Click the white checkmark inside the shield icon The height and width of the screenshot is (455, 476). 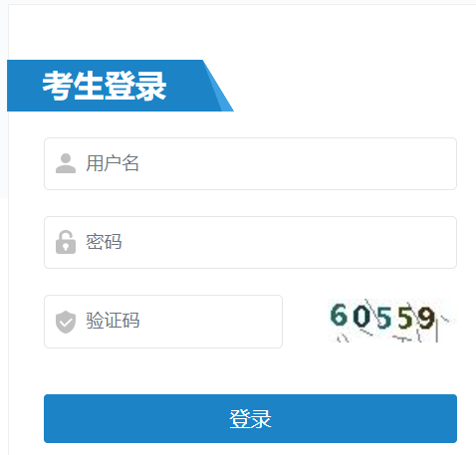click(66, 322)
